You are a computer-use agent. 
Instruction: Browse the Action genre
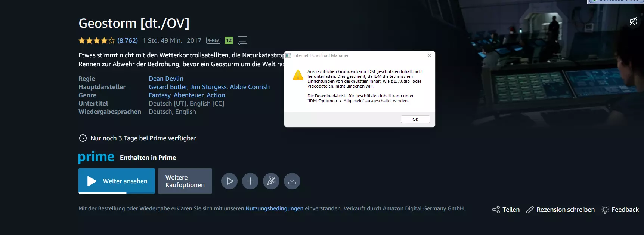(x=216, y=95)
